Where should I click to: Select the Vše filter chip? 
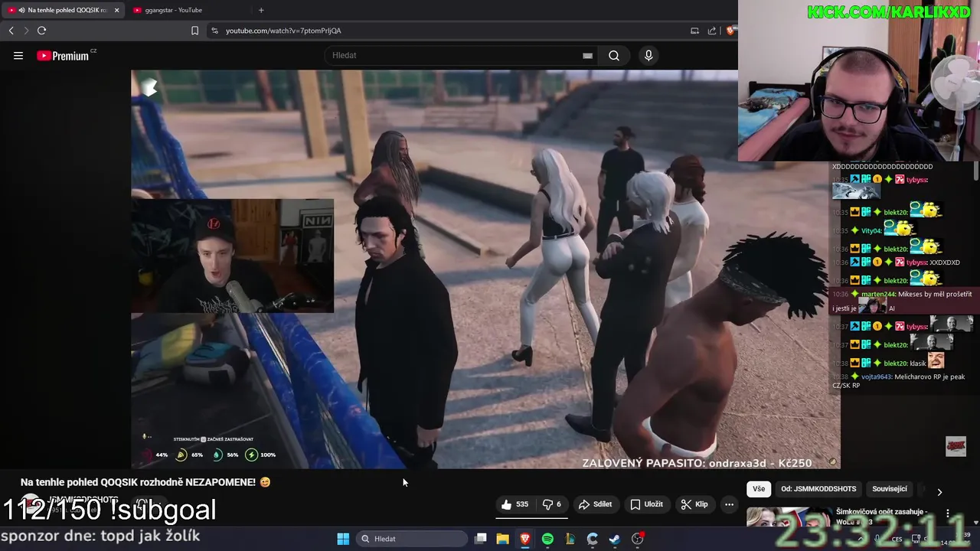(x=758, y=489)
